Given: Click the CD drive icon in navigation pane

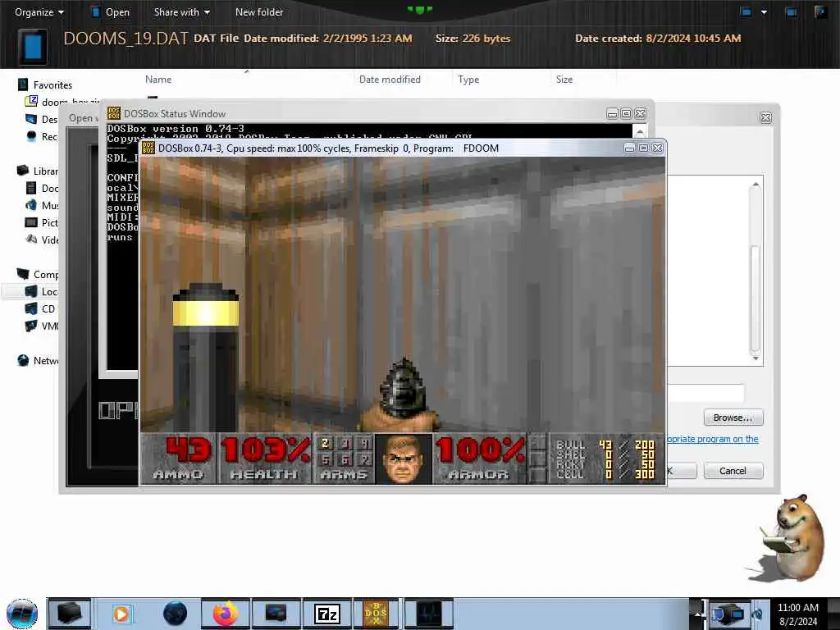Looking at the screenshot, I should [32, 308].
